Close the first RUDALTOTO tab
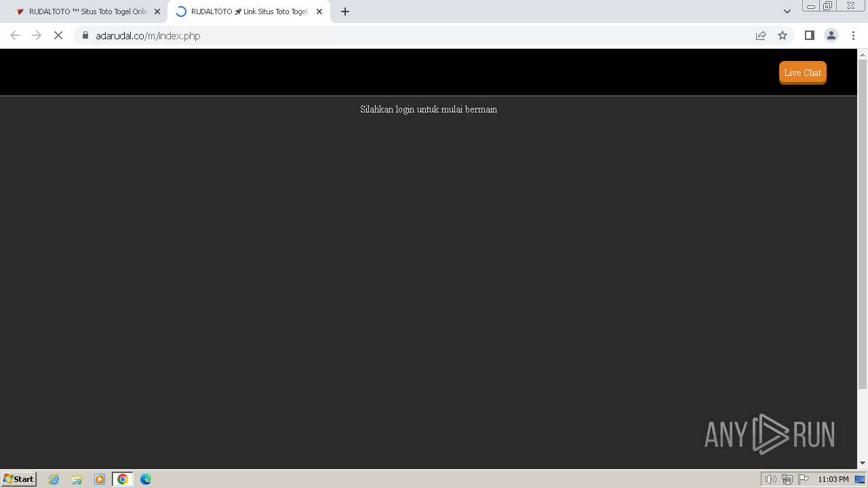868x488 pixels. 157,12
